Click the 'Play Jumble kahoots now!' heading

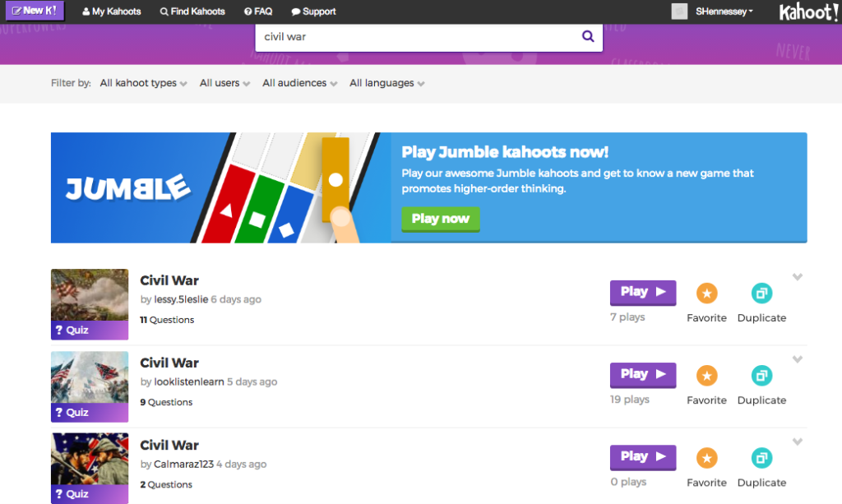(505, 152)
